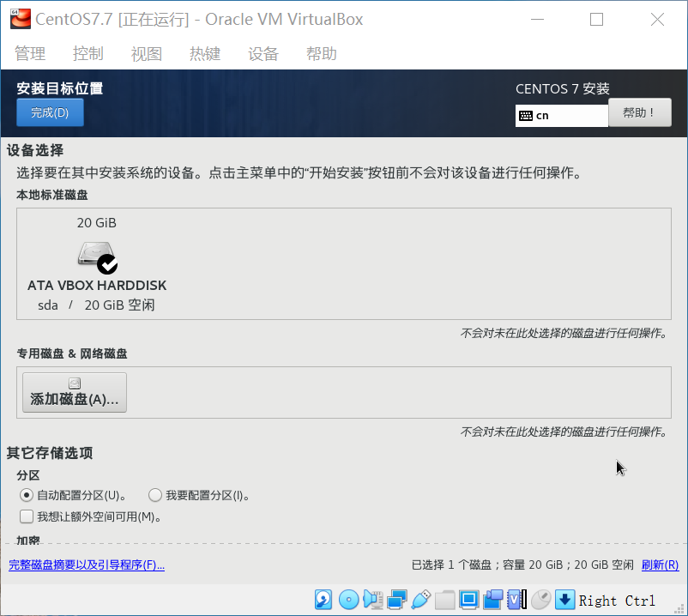688x616 pixels.
Task: Enable 'make additional space available' checkbox
Action: click(x=27, y=516)
